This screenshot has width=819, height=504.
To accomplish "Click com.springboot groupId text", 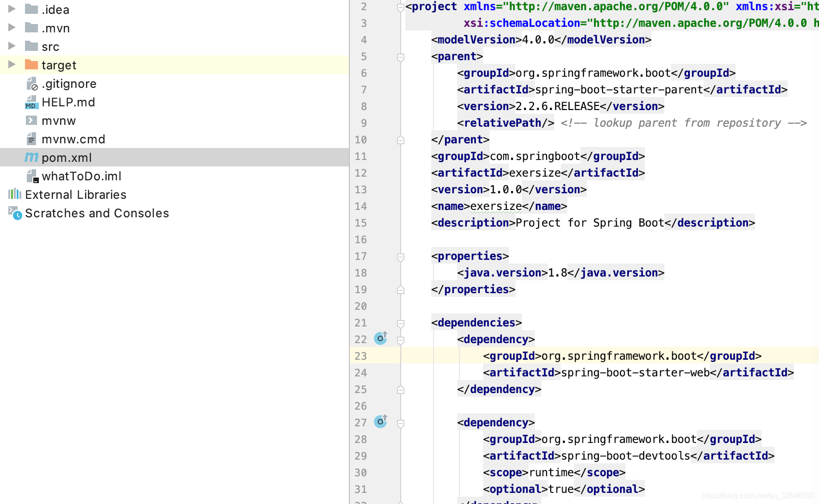I will coord(535,156).
